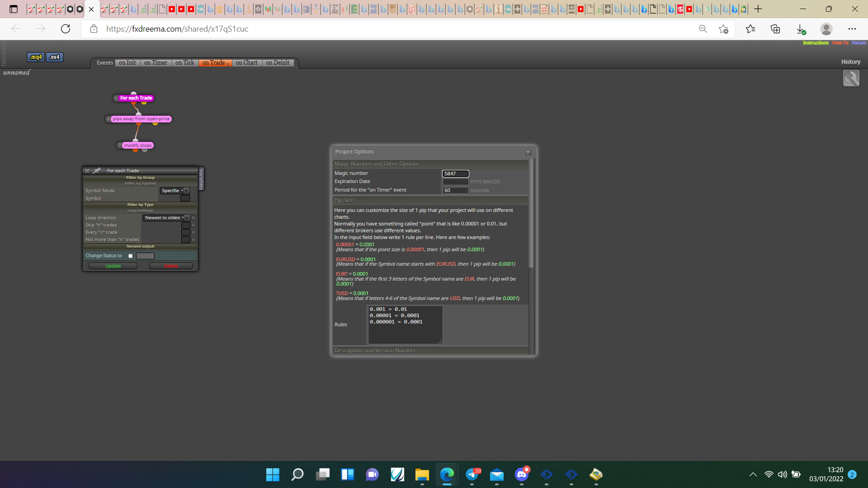
Task: Open the project options wrench icon
Action: pyautogui.click(x=851, y=78)
